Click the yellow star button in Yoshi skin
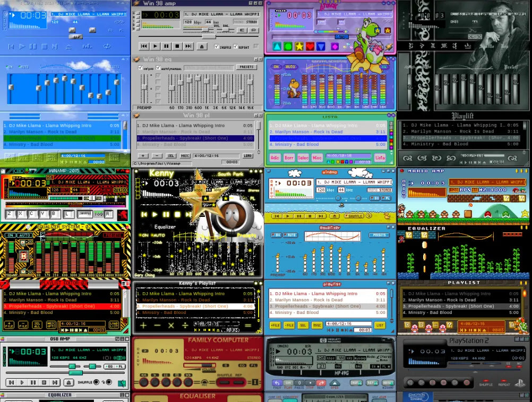This screenshot has width=532, height=402. pyautogui.click(x=299, y=47)
